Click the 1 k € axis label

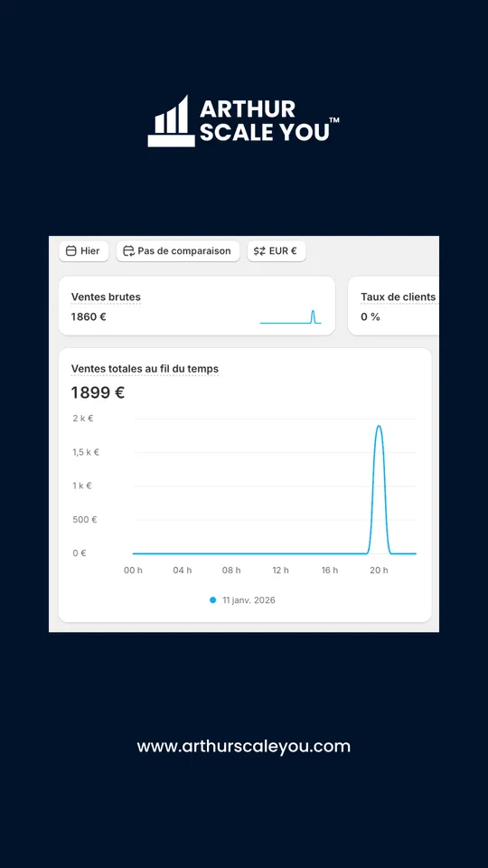pyautogui.click(x=82, y=486)
